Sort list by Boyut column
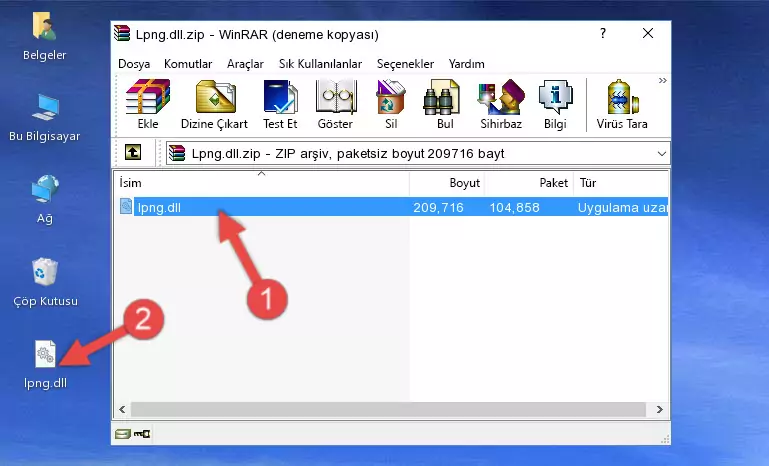Screen dimensions: 769x466 pos(447,183)
